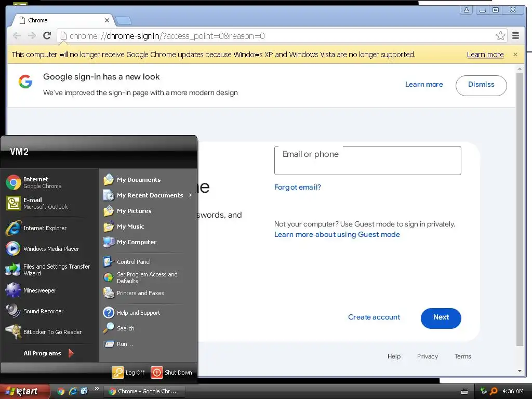
Task: Open a new tab
Action: point(124,21)
